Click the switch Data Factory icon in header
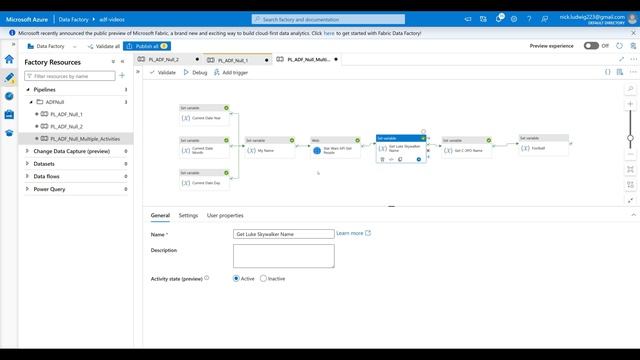The height and width of the screenshot is (360, 640). 483,19
